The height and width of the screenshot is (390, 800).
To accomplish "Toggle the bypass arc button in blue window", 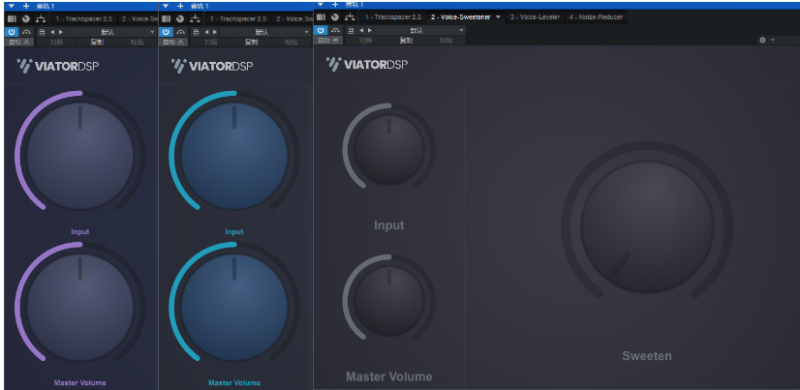I will coord(181,32).
